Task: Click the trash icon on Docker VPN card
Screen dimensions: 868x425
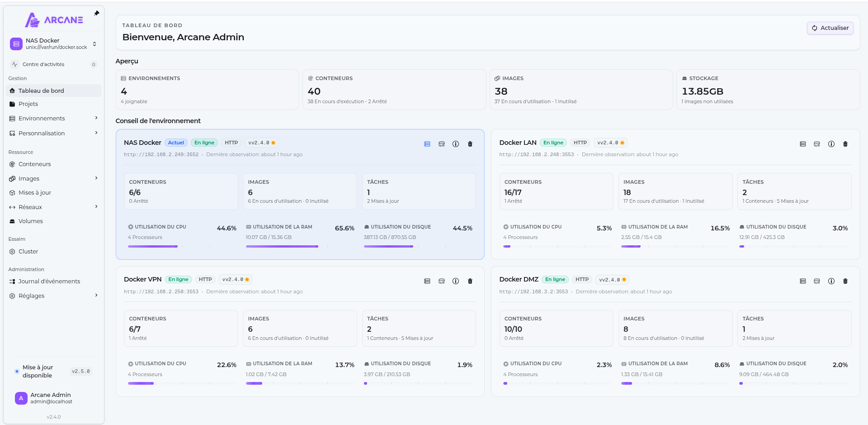Action: (x=470, y=281)
